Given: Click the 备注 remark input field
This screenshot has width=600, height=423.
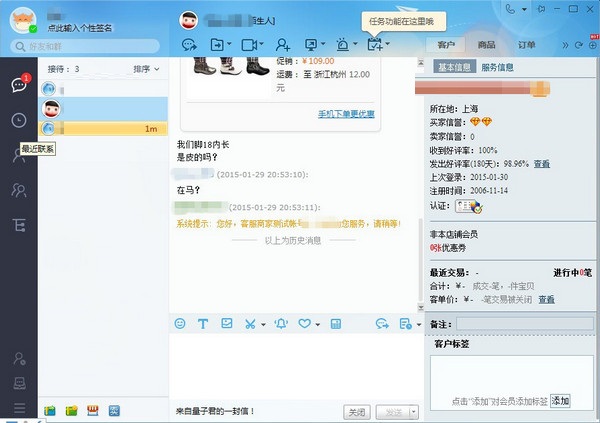Looking at the screenshot, I should pos(525,324).
